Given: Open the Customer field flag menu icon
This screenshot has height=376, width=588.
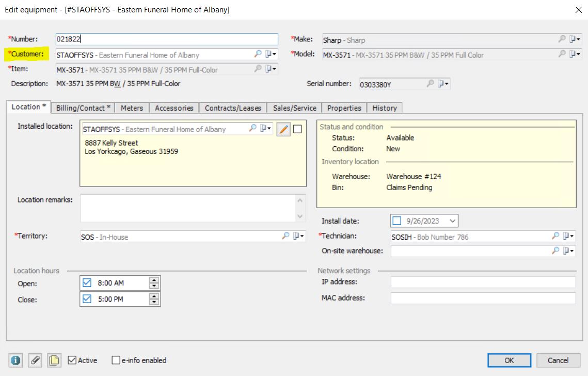Looking at the screenshot, I should tap(271, 54).
